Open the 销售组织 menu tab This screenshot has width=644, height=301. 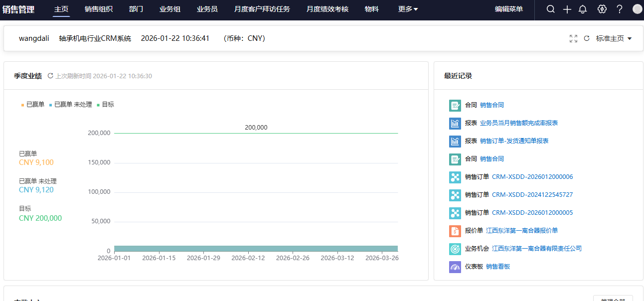click(x=99, y=9)
